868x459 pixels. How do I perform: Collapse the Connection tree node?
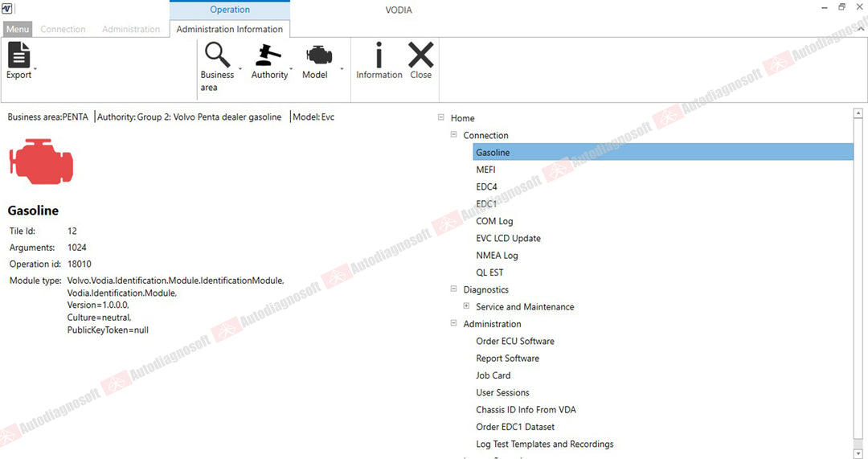(454, 134)
